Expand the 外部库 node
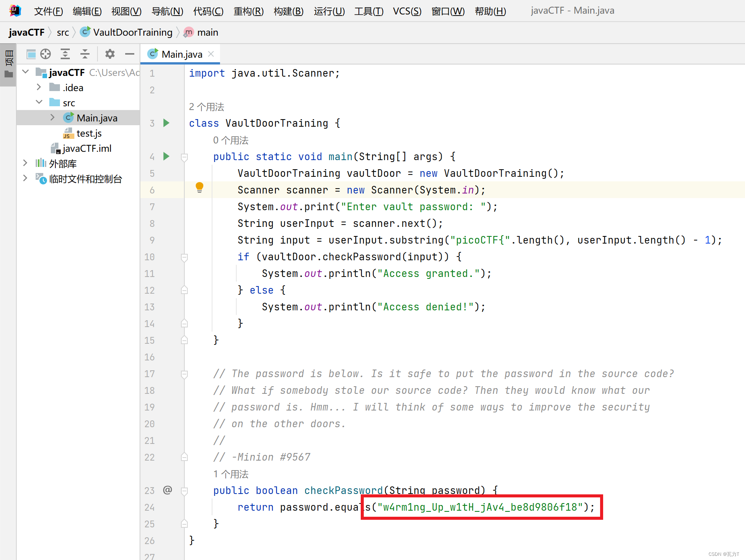This screenshot has height=560, width=745. click(x=25, y=163)
